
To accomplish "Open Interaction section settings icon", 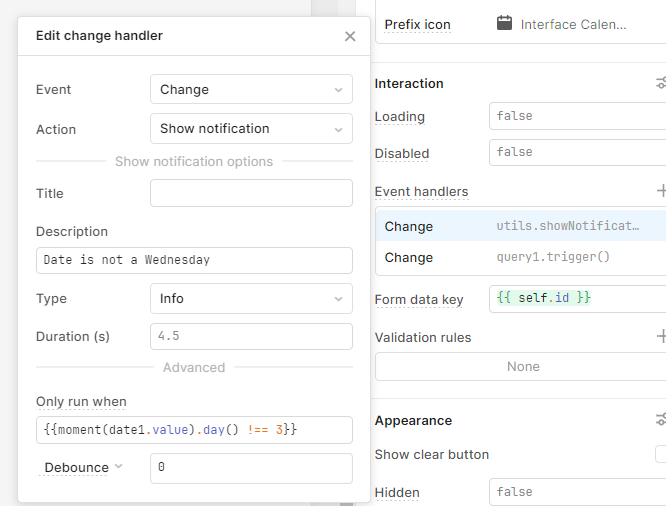I will pyautogui.click(x=660, y=83).
